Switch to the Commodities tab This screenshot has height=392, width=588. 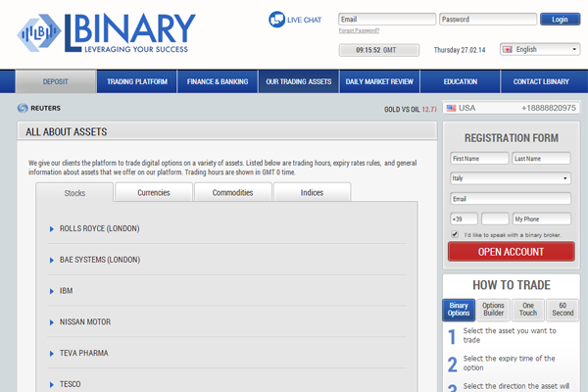point(233,192)
